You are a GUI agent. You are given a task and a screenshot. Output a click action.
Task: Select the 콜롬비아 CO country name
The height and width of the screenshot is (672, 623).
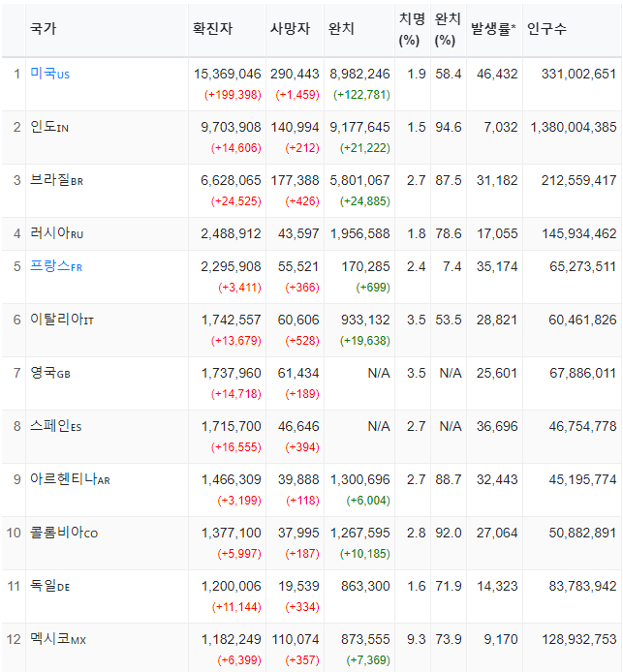click(64, 533)
